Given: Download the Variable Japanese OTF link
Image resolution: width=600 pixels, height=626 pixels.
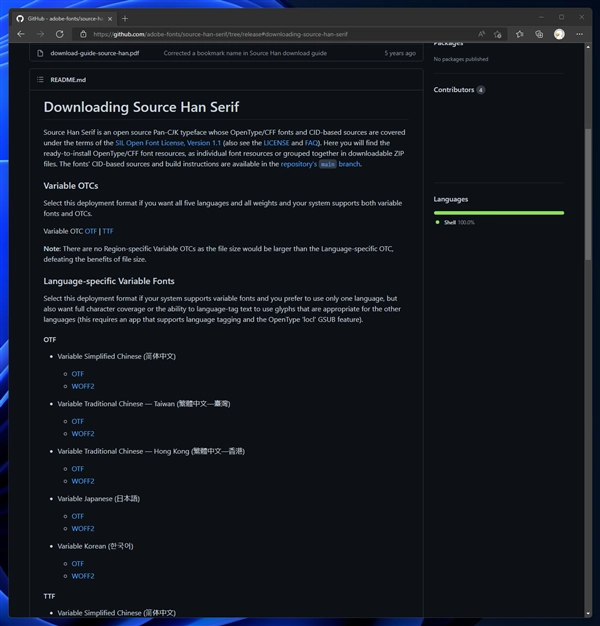Looking at the screenshot, I should click(x=77, y=517).
